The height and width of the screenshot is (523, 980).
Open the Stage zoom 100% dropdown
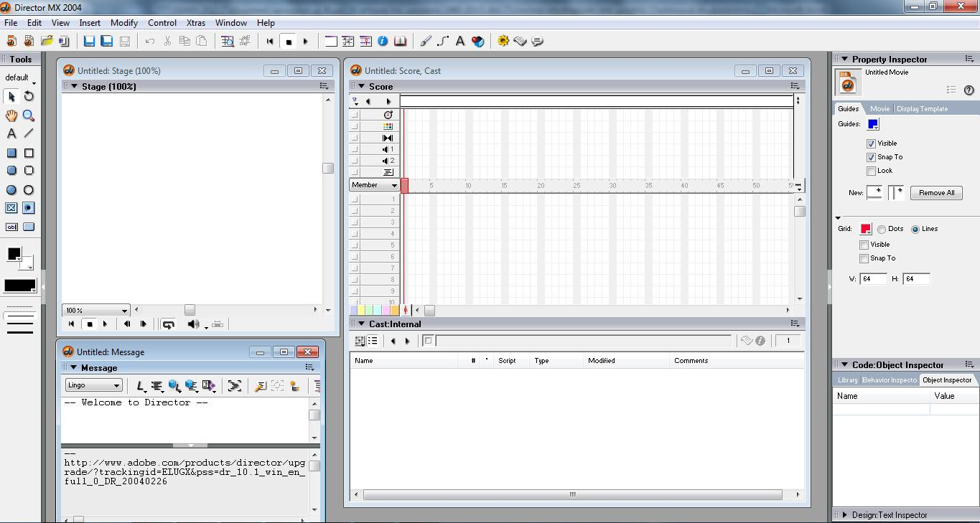pyautogui.click(x=96, y=311)
